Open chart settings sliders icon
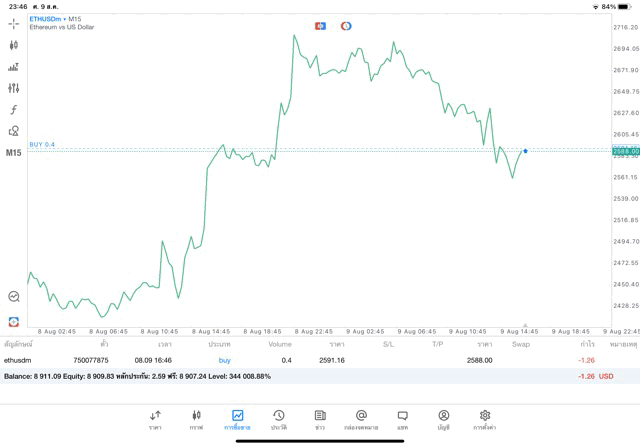 click(x=13, y=88)
